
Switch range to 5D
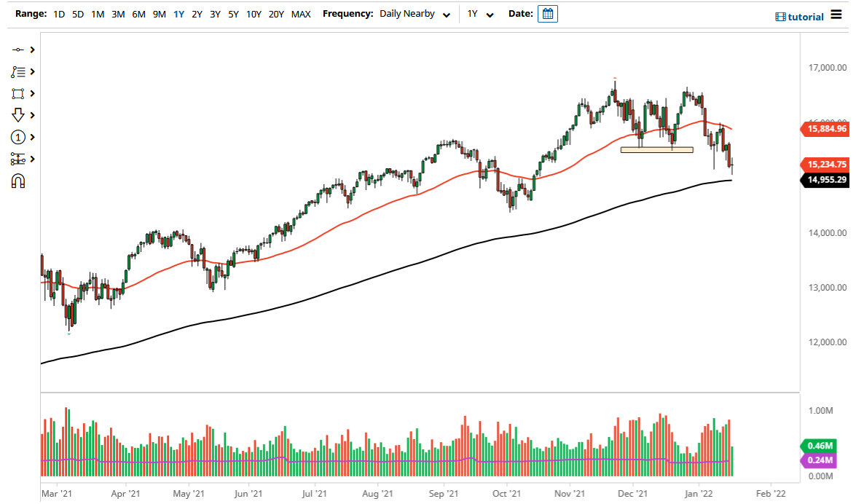coord(77,13)
